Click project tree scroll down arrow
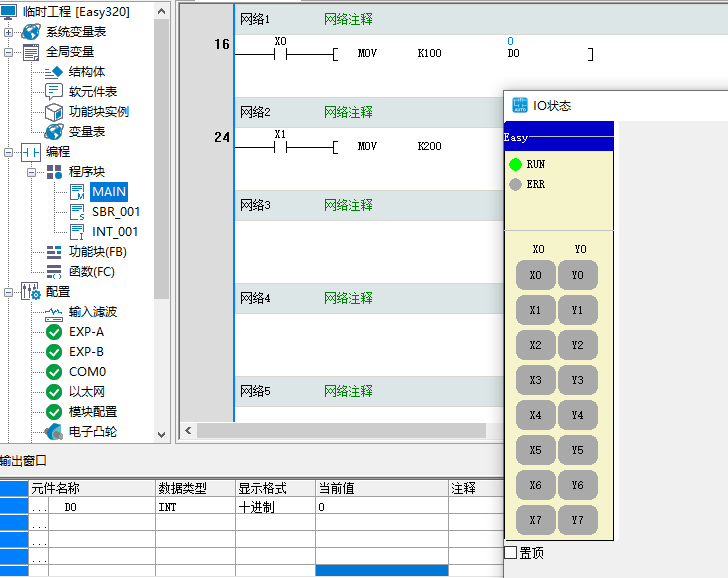 click(162, 435)
